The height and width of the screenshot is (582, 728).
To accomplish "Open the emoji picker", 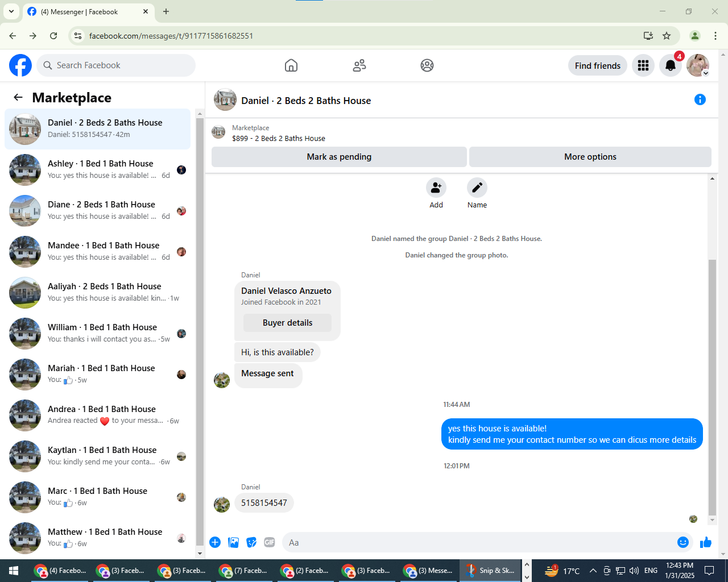I will click(683, 542).
